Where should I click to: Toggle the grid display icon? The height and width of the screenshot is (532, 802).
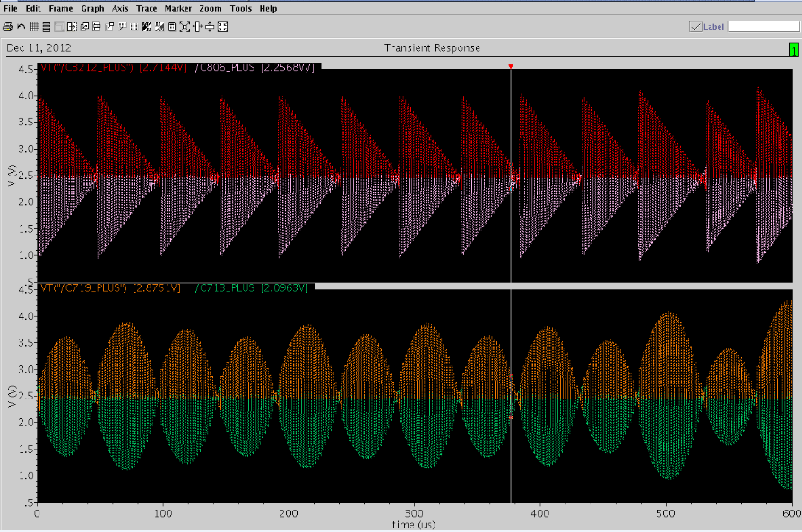[x=33, y=27]
